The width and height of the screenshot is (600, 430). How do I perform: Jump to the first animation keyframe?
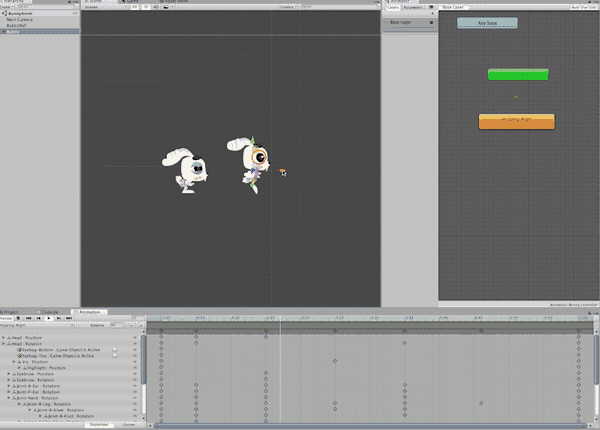pyautogui.click(x=28, y=318)
